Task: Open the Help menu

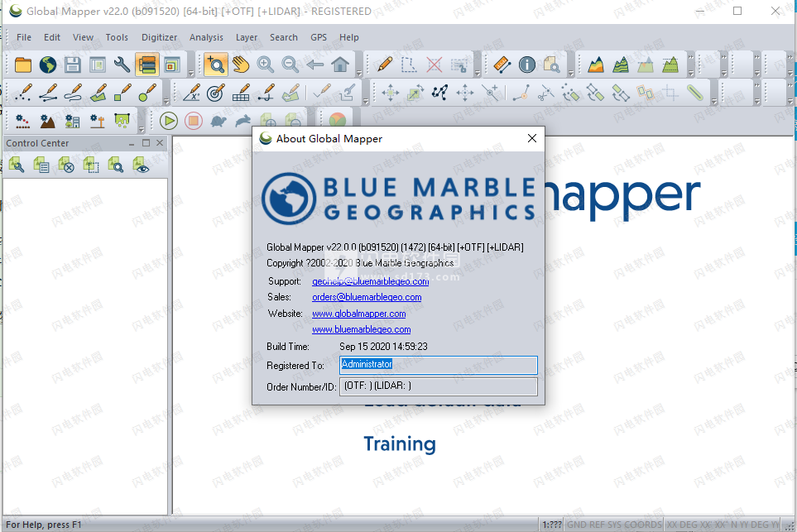Action: click(349, 37)
